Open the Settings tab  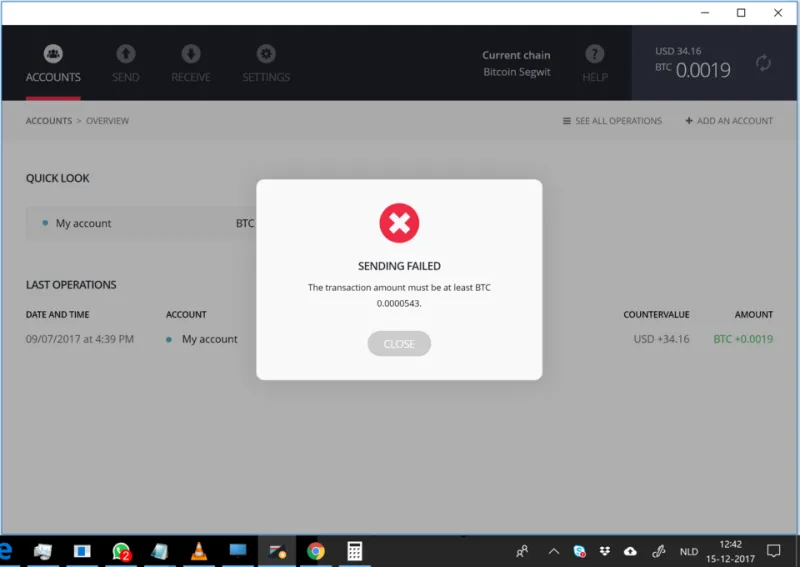pyautogui.click(x=266, y=63)
